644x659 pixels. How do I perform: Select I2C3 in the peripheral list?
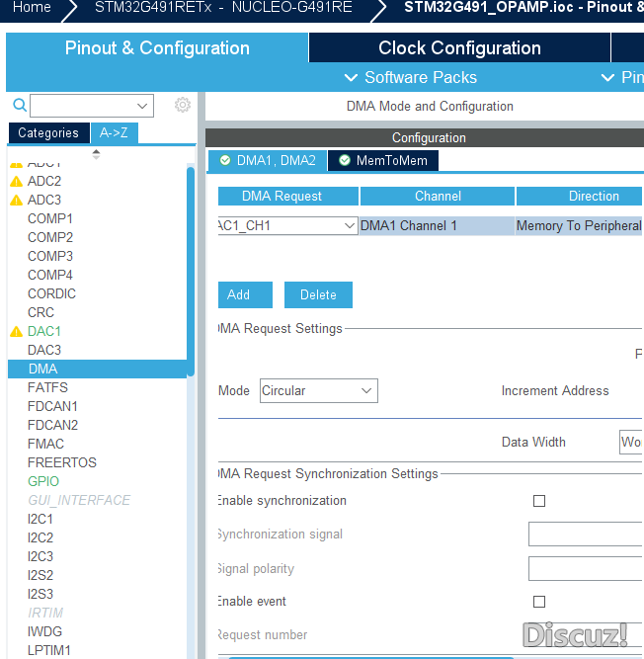point(40,556)
